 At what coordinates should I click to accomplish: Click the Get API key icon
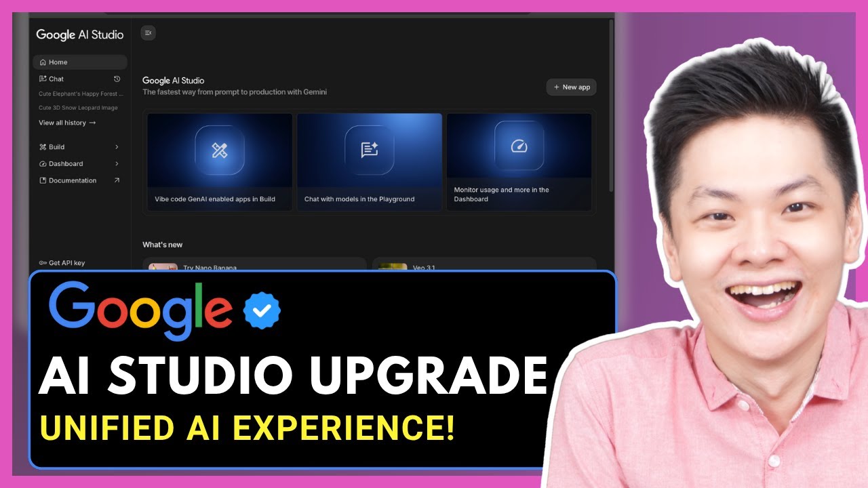tap(43, 263)
